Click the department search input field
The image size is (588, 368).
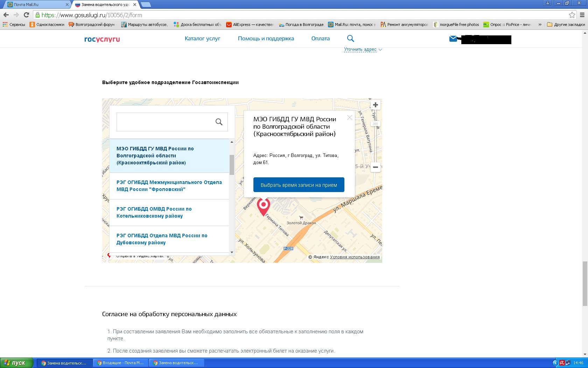pos(164,122)
